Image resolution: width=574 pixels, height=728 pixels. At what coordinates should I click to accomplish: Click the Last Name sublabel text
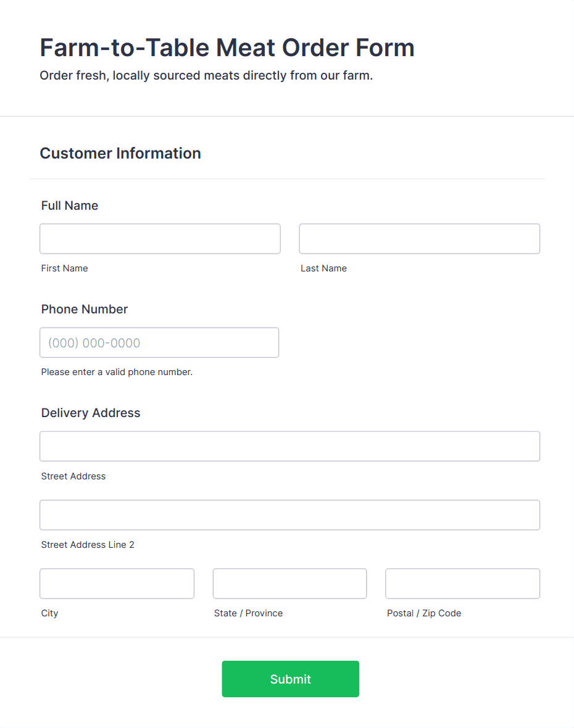(x=323, y=268)
